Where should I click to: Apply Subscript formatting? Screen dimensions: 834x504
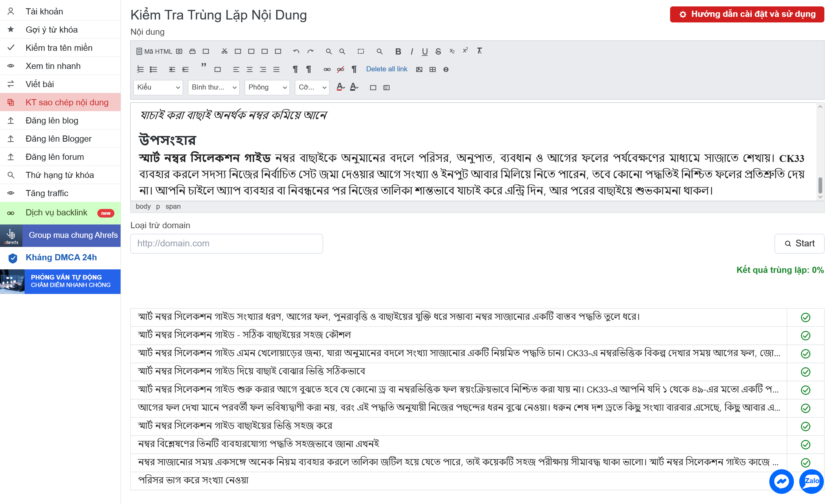452,51
